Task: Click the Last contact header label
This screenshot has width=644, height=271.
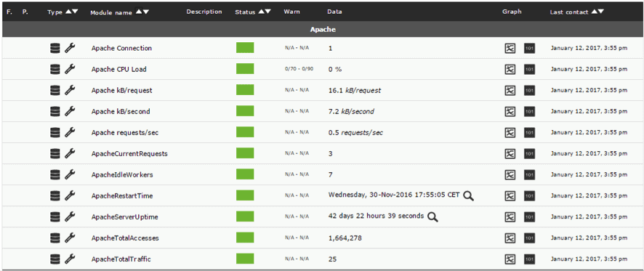Action: tap(569, 12)
